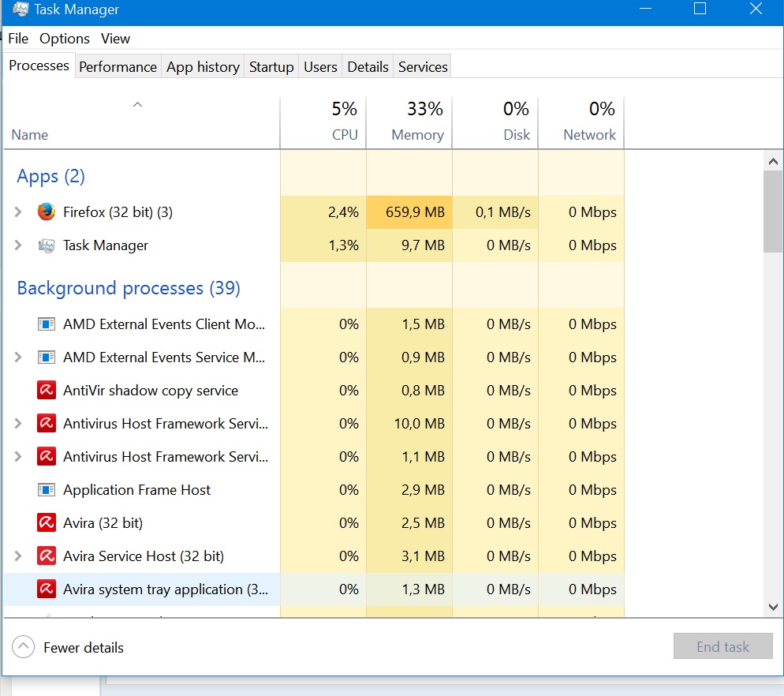Click the End task button

pos(723,646)
